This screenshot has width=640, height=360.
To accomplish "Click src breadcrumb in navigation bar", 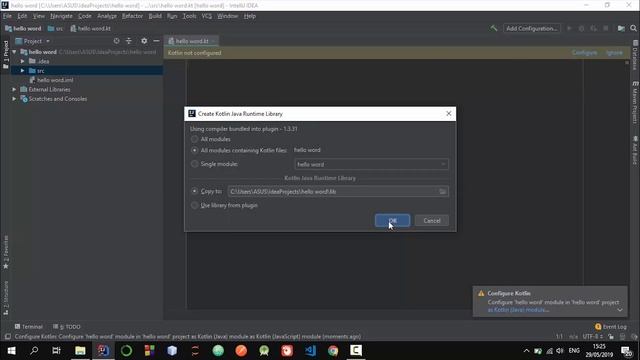I will tap(56, 29).
